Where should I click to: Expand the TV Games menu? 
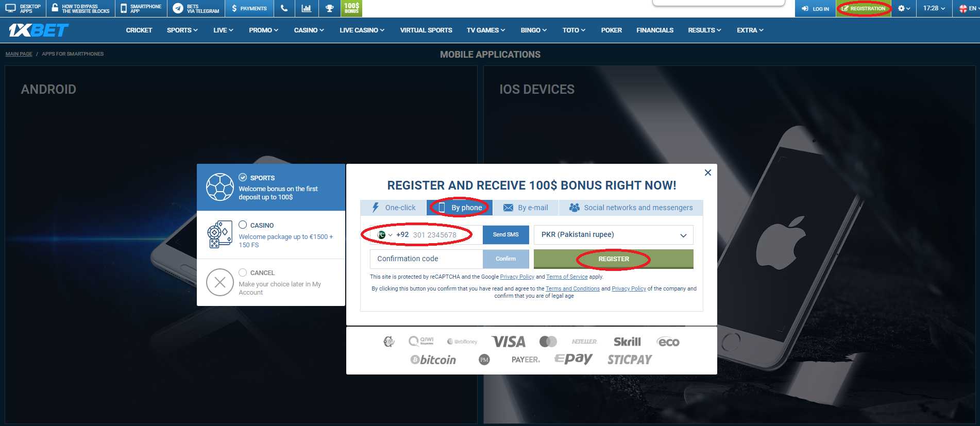coord(486,30)
